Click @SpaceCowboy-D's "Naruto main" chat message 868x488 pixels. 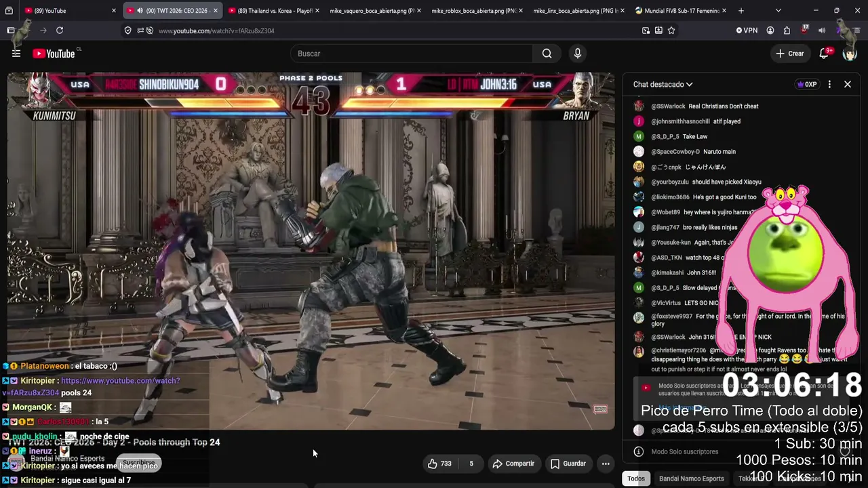tap(719, 152)
